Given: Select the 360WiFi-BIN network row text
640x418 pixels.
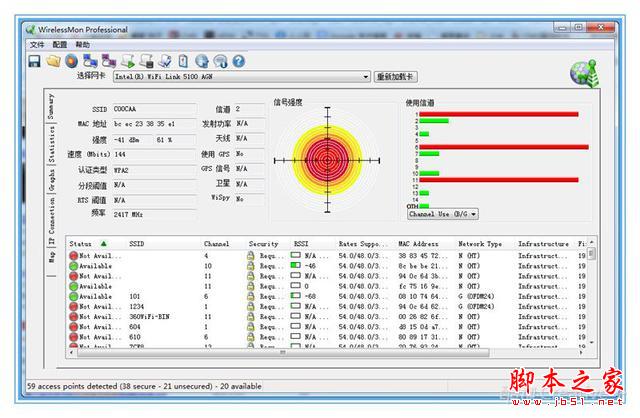Looking at the screenshot, I should 149,317.
